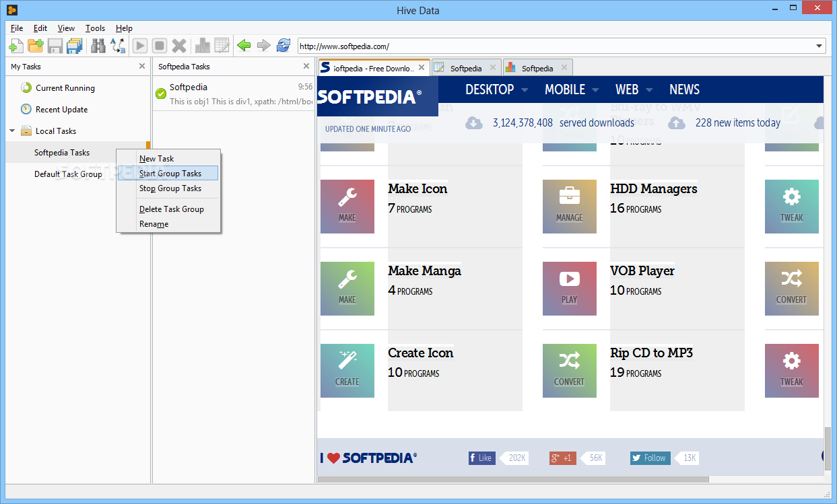The width and height of the screenshot is (837, 504).
Task: Choose Delete Task Group in context menu
Action: coord(168,209)
